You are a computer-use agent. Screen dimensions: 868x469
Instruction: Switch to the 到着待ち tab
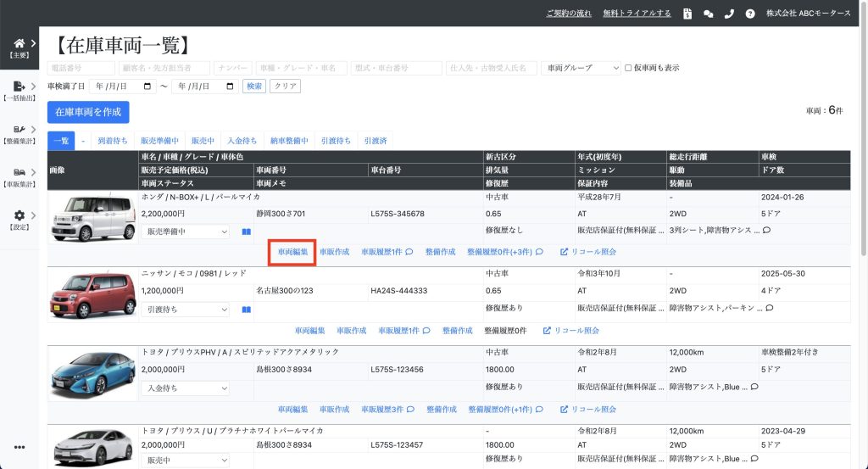[113, 141]
